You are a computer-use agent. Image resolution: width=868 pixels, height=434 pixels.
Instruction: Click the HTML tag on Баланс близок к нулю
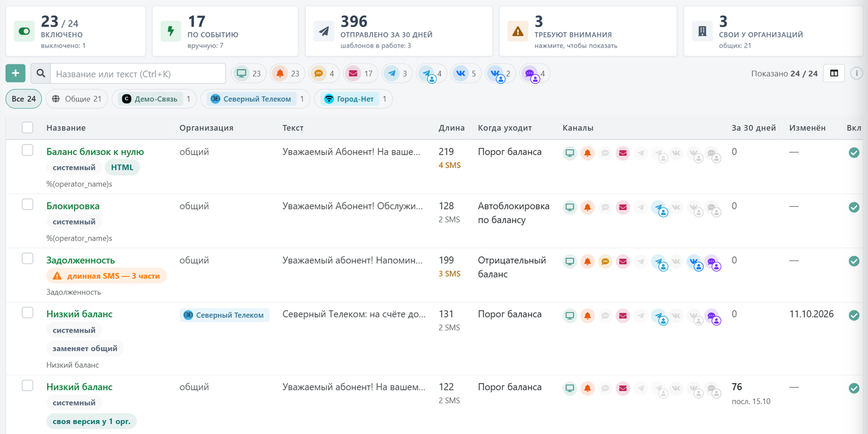[122, 168]
